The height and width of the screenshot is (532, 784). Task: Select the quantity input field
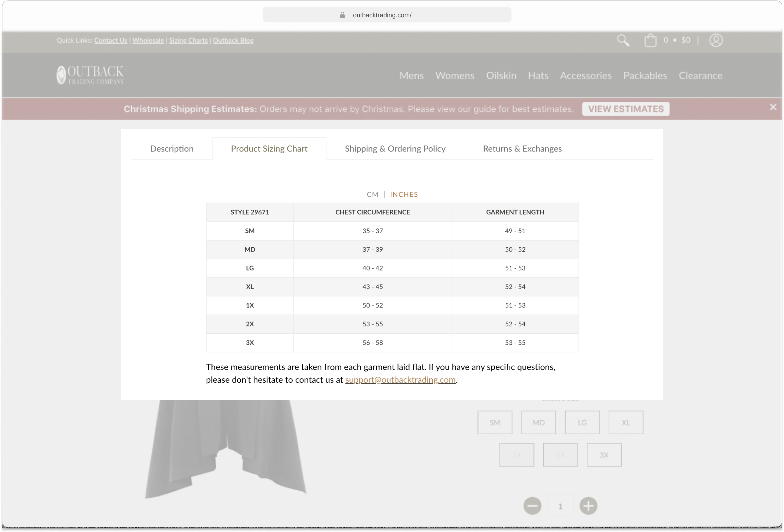[560, 506]
